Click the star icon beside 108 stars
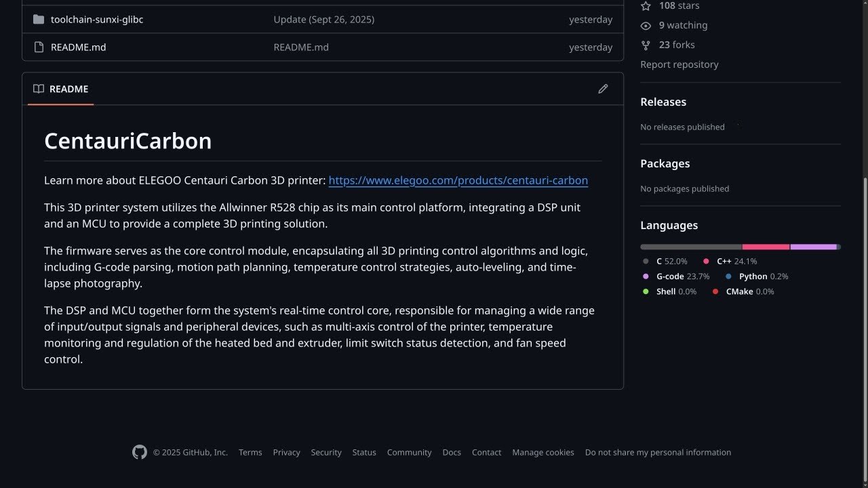 pyautogui.click(x=646, y=5)
